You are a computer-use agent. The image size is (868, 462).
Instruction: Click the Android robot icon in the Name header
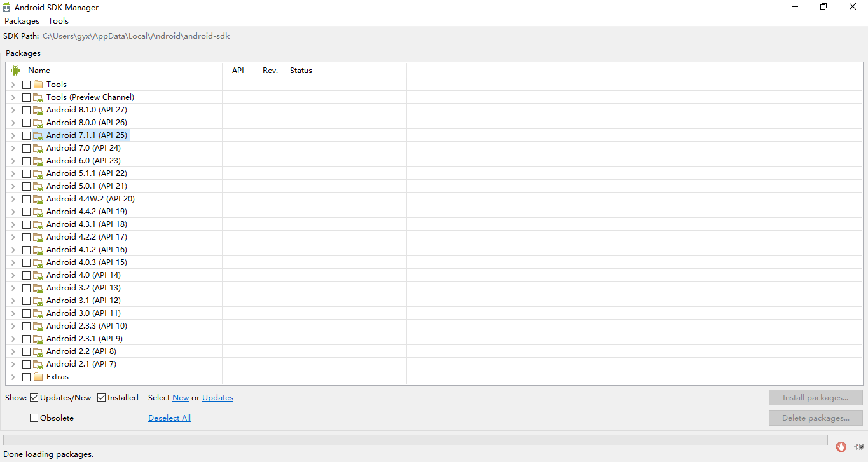[15, 71]
